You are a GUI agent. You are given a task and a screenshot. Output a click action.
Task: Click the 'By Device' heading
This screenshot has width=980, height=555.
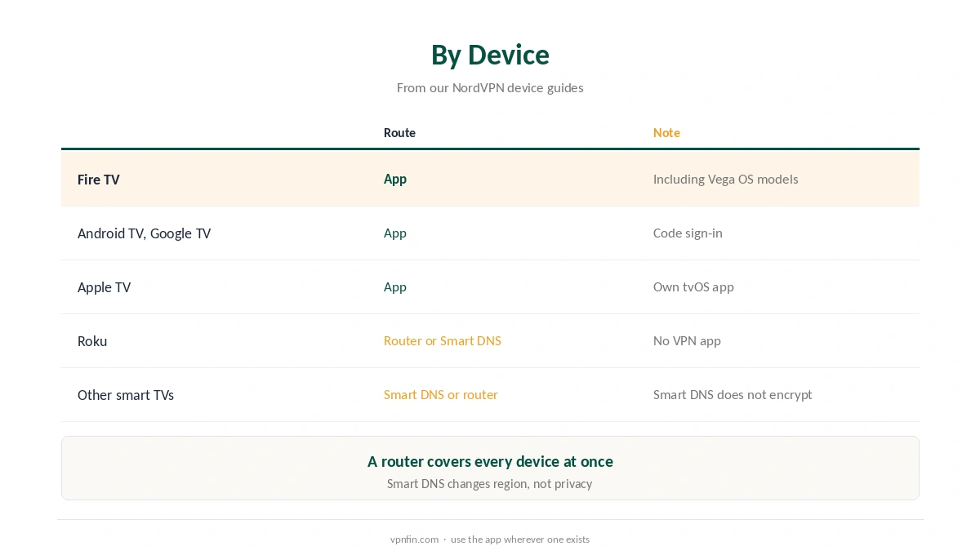click(490, 55)
